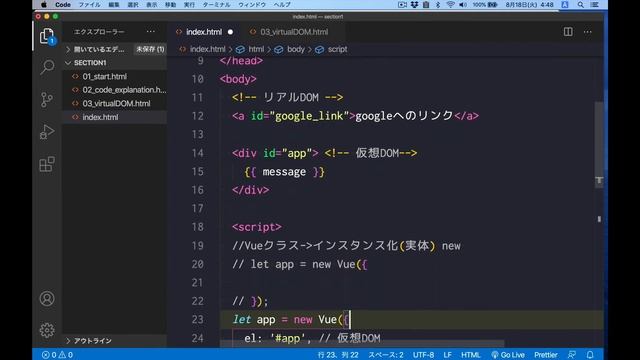Open macOS Spotlight search icon
The width and height of the screenshot is (640, 360).
pos(580,5)
